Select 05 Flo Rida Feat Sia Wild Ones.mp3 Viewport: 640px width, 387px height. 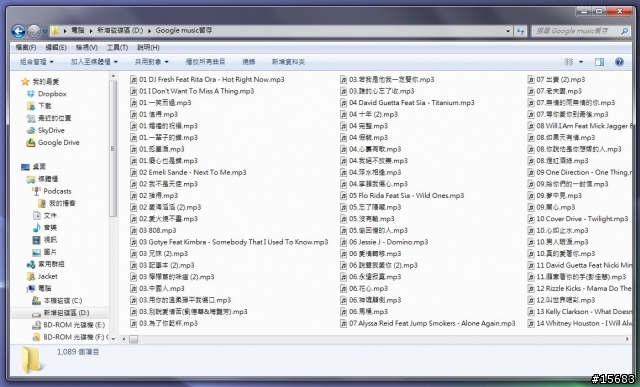click(x=402, y=196)
